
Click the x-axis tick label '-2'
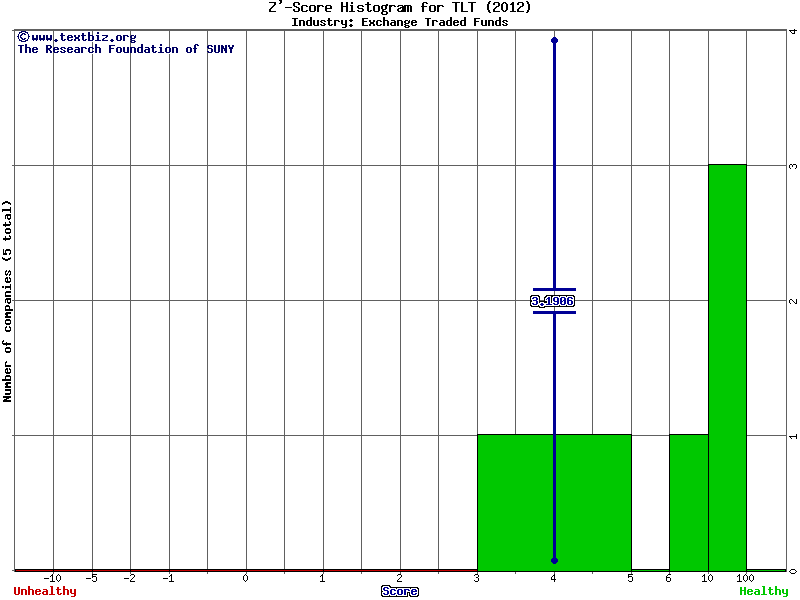[130, 578]
